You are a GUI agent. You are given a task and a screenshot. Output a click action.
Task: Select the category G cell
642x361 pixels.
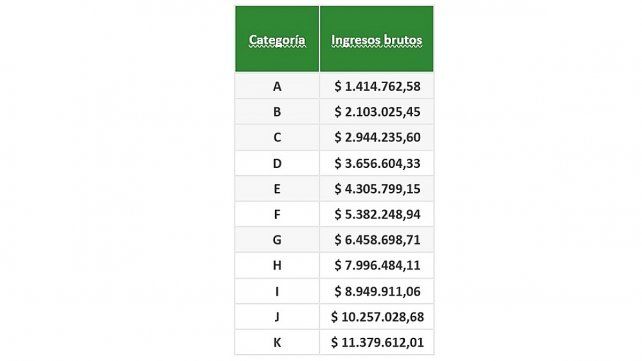click(x=277, y=239)
